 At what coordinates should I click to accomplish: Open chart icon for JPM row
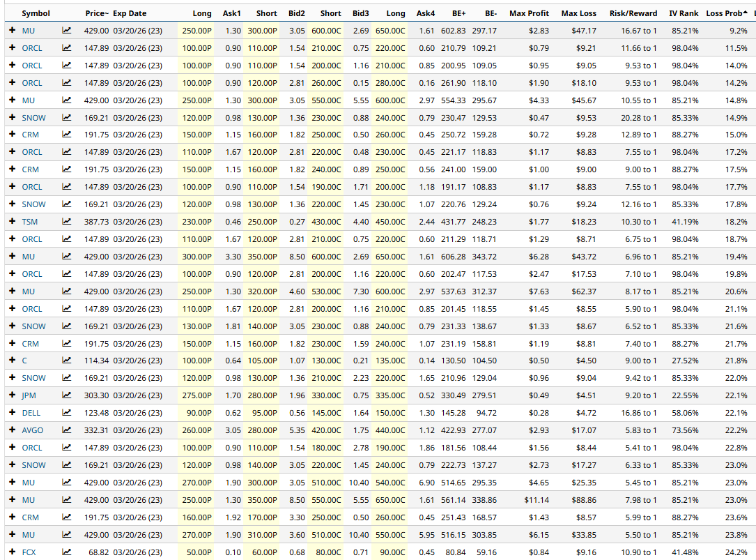click(66, 395)
